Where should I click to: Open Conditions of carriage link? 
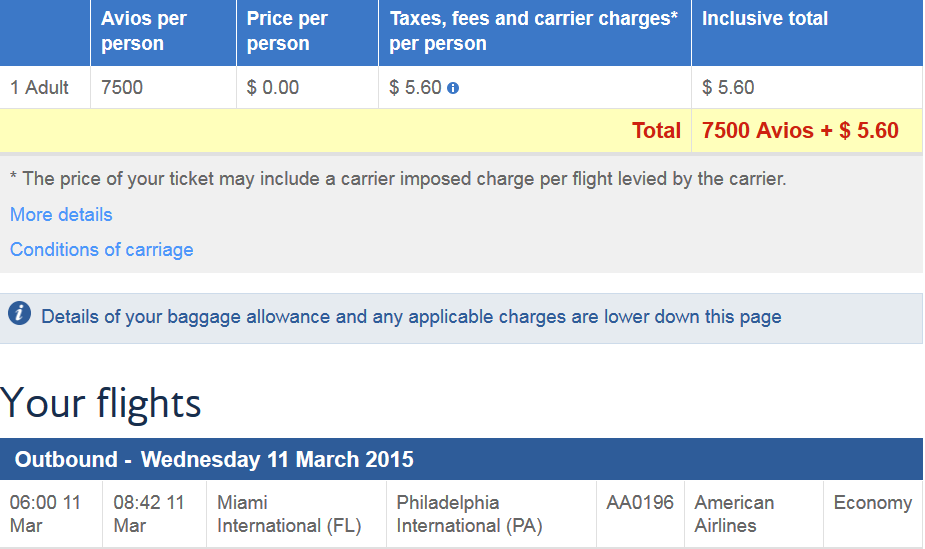[101, 250]
